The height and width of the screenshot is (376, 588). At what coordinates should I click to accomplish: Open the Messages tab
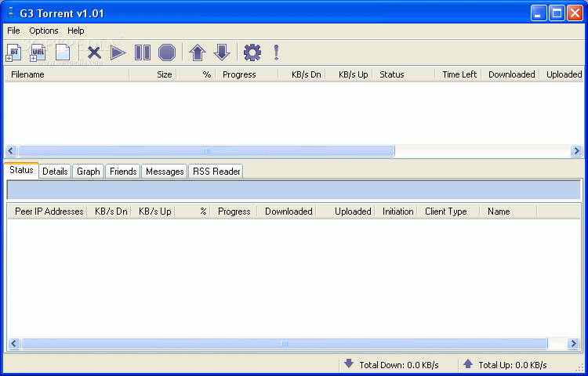[x=165, y=172]
